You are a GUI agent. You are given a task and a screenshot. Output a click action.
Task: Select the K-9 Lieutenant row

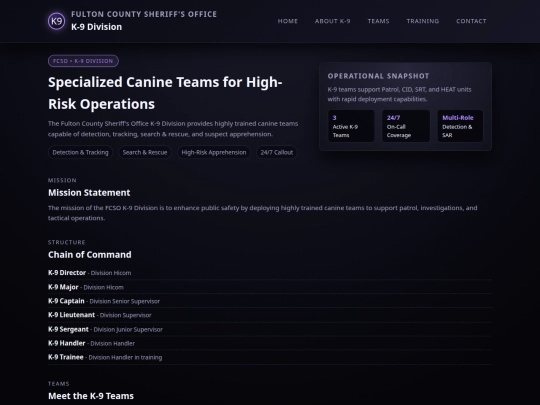point(270,315)
